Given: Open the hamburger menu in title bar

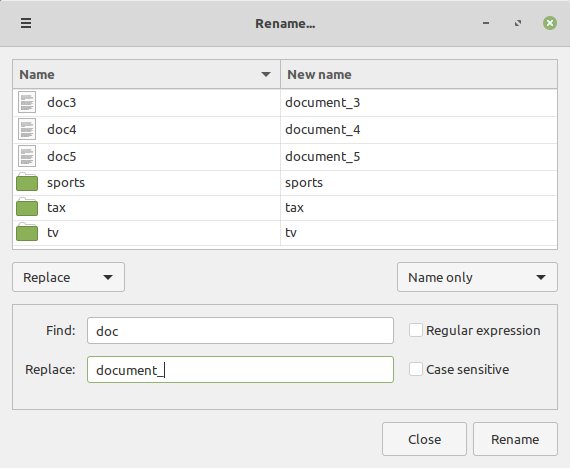Looking at the screenshot, I should (26, 23).
